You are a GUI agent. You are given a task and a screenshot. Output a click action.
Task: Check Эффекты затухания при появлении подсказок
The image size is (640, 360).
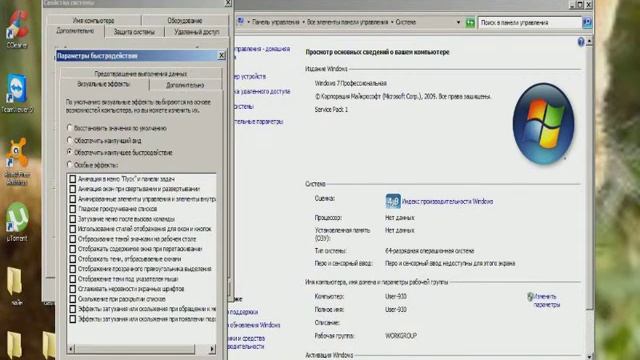pos(72,319)
